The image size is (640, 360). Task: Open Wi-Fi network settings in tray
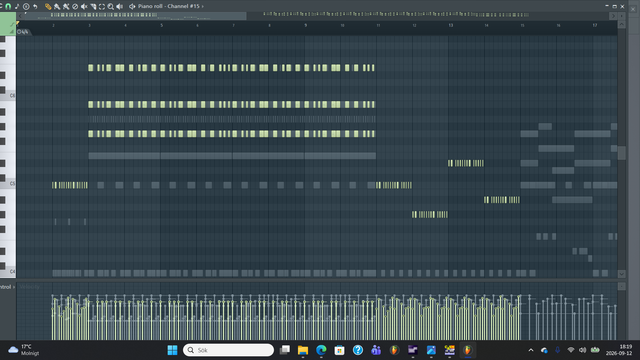[x=571, y=350]
